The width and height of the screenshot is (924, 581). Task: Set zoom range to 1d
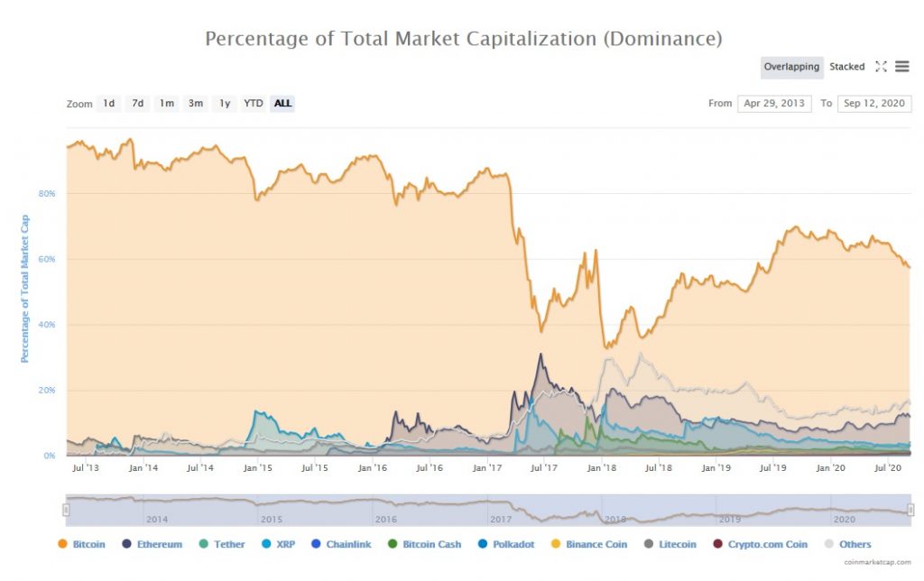point(108,104)
